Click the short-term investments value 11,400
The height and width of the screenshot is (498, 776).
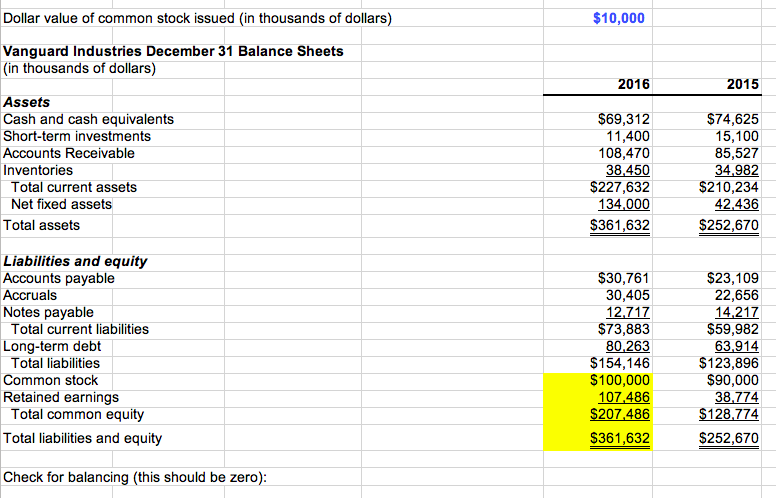628,136
